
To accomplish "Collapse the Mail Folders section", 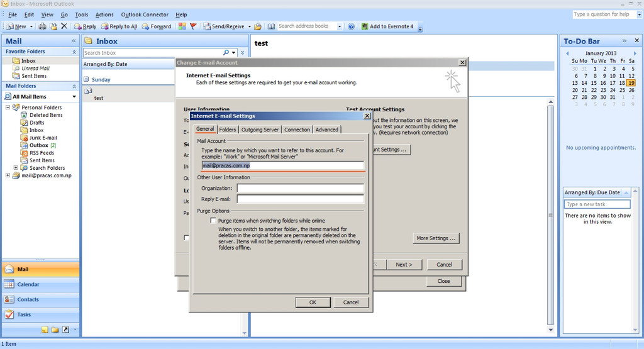I will [74, 86].
